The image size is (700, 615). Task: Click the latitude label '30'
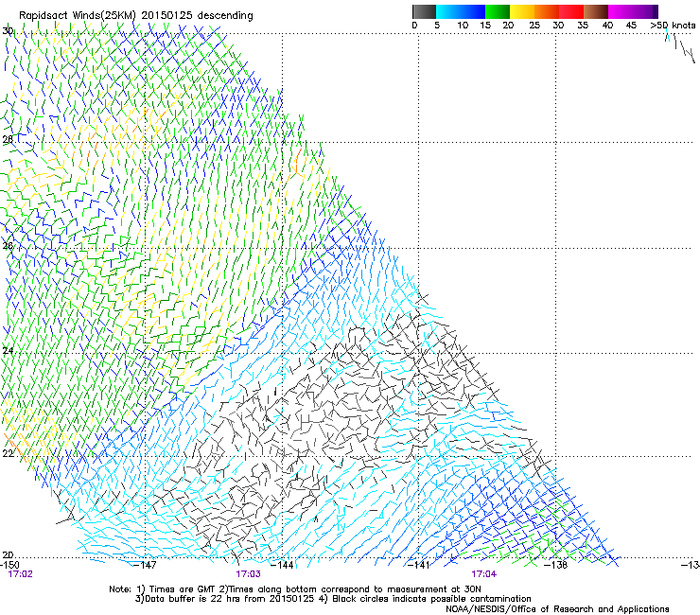8,31
